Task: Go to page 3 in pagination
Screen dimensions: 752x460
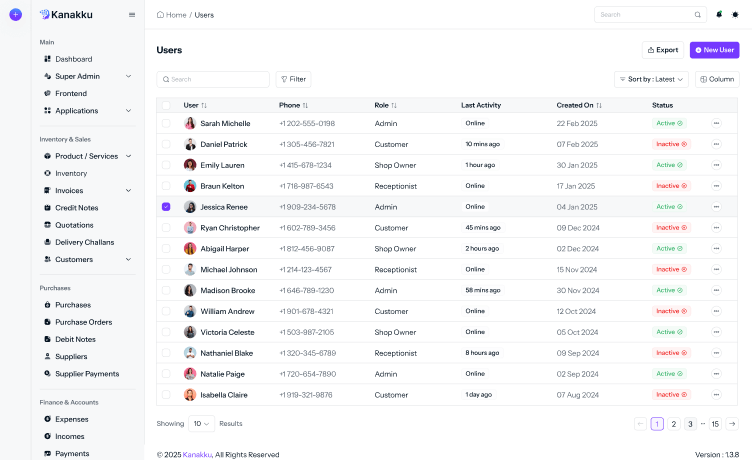Action: pyautogui.click(x=690, y=424)
